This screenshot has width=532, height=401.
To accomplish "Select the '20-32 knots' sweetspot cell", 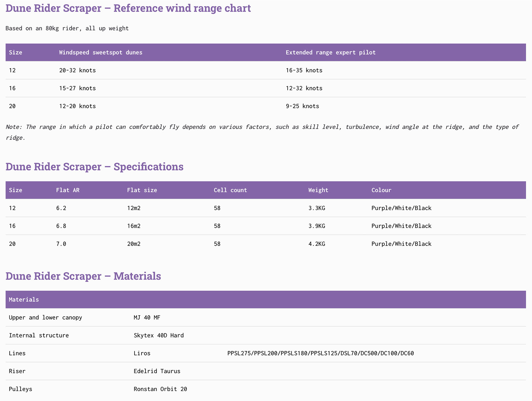I will [x=77, y=70].
